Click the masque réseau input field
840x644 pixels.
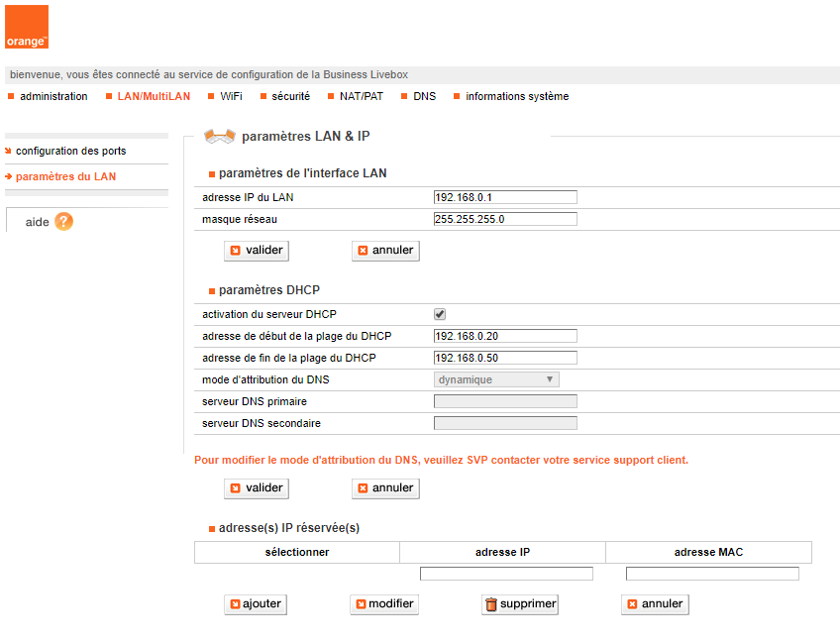[505, 220]
